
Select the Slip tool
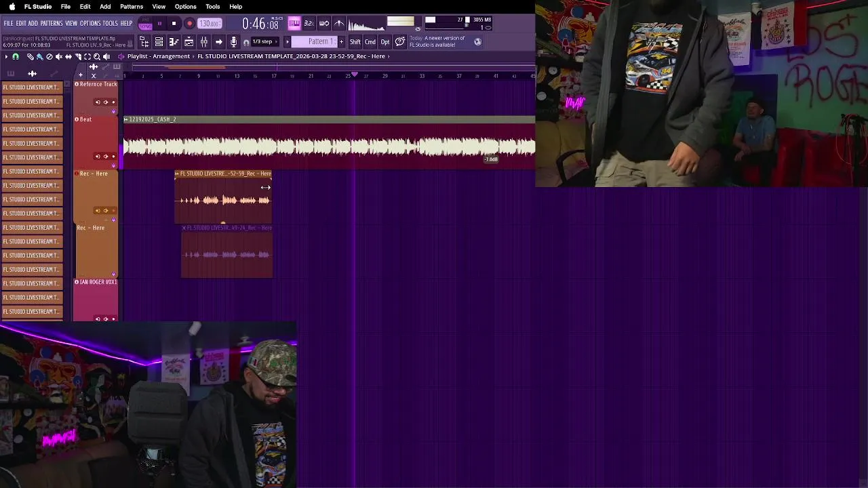click(68, 56)
